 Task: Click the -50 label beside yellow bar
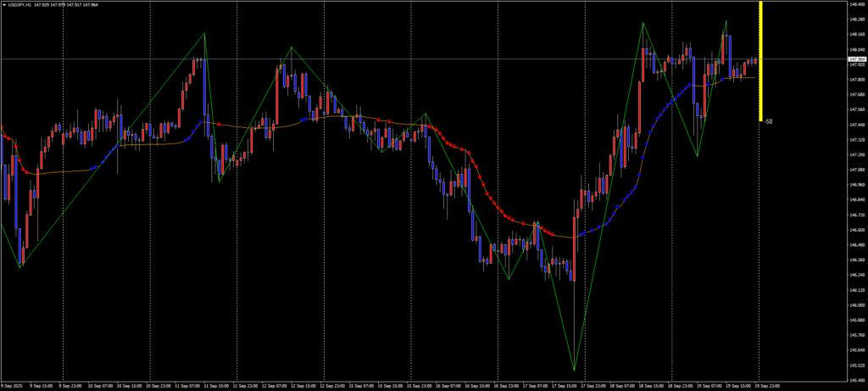point(768,122)
